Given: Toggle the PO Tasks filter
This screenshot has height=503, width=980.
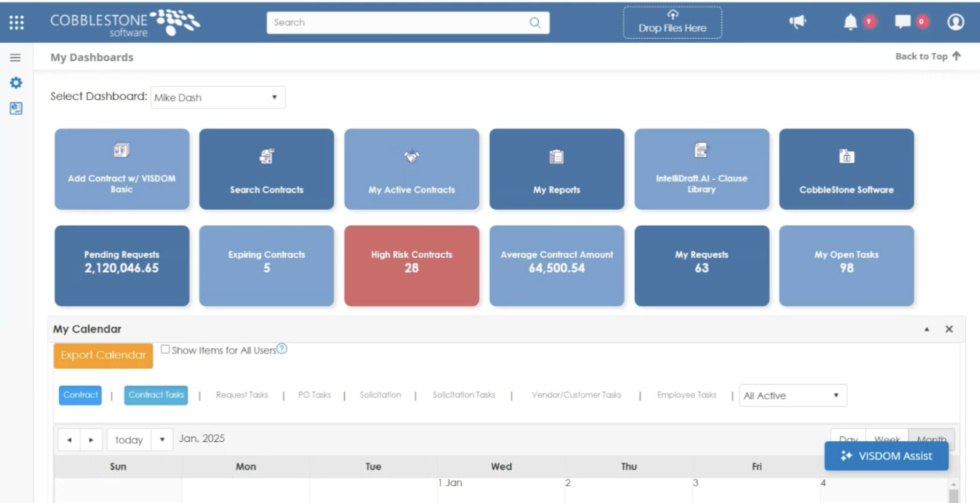Looking at the screenshot, I should [314, 395].
